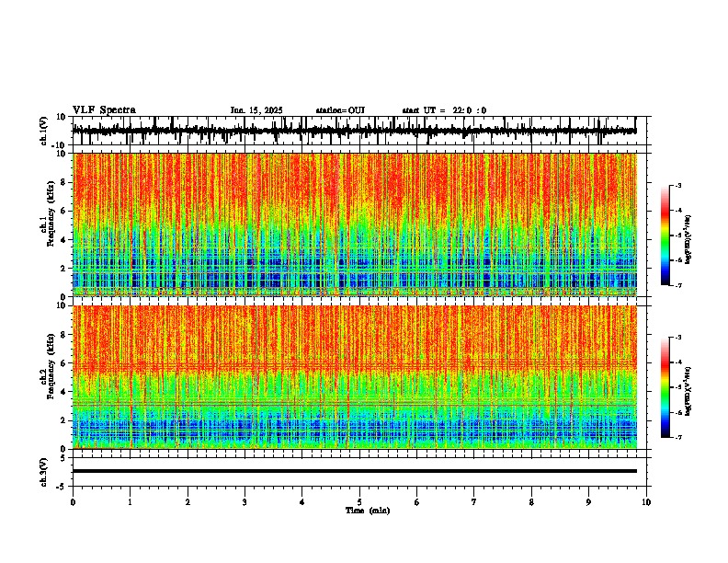
Task: Click the "-3" tick on ch.2 colorbar
Action: pyautogui.click(x=677, y=338)
